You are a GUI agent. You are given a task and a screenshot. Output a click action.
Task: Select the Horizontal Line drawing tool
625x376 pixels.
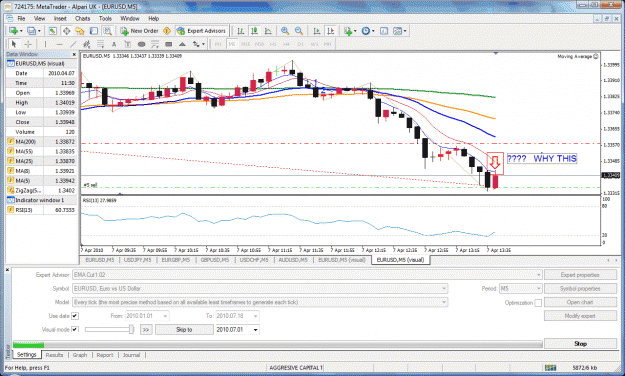59,44
